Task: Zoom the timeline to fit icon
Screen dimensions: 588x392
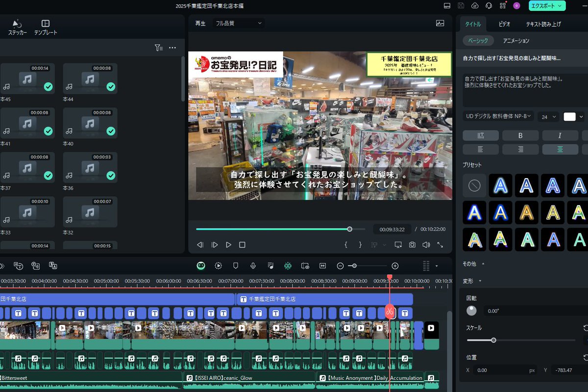Action: (x=322, y=265)
